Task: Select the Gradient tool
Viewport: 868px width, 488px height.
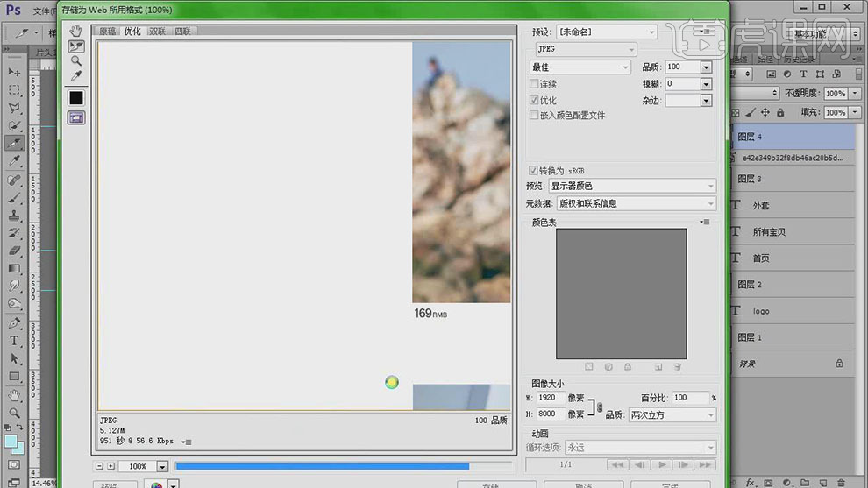Action: tap(14, 268)
